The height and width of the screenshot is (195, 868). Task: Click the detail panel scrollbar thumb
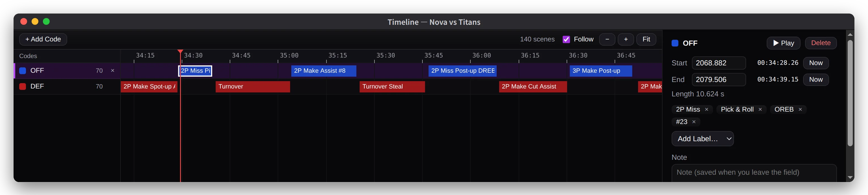coord(850,93)
